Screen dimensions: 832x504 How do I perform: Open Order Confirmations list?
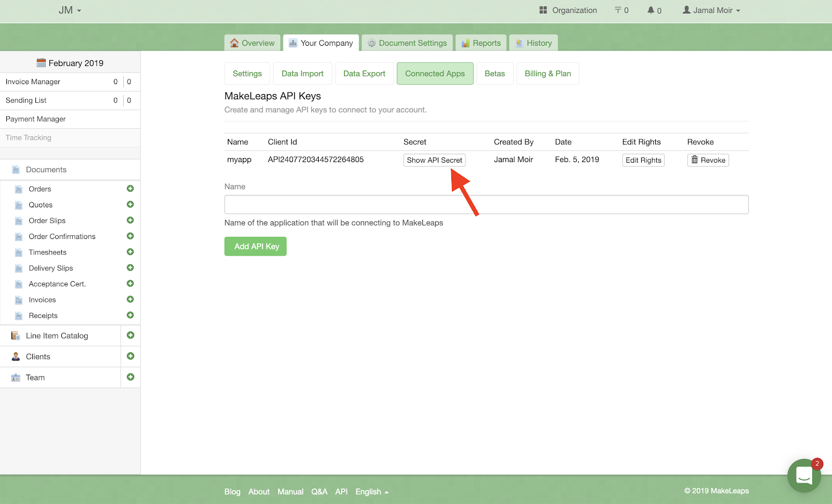(x=62, y=236)
